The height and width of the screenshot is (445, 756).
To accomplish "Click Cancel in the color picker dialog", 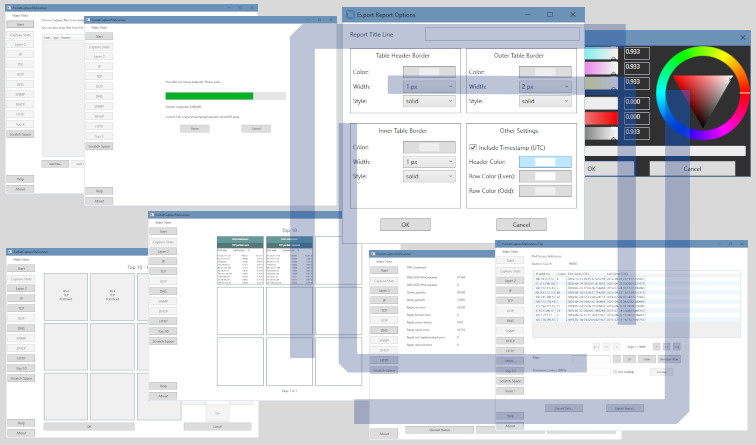I will coord(692,169).
